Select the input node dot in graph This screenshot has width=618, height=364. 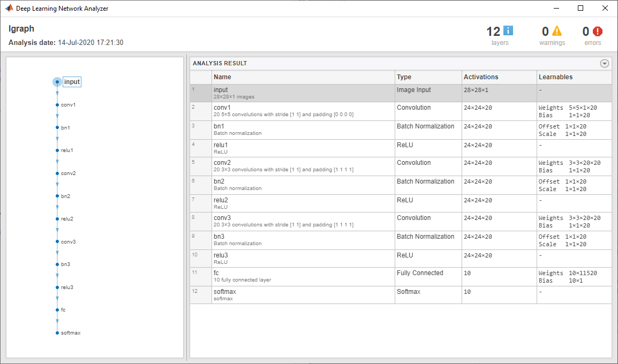pyautogui.click(x=57, y=82)
